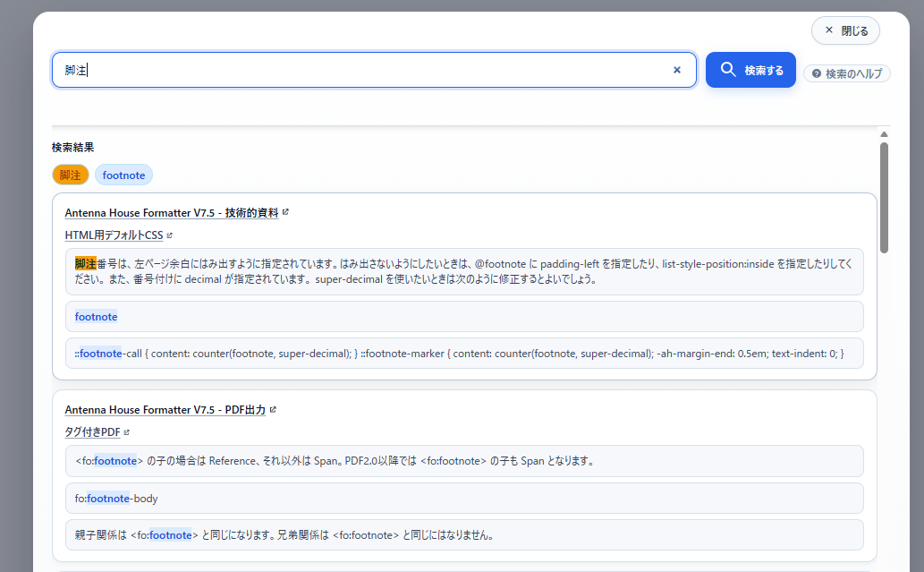This screenshot has height=572, width=924.
Task: Open external link icon beside 技術的資料
Action: click(286, 211)
